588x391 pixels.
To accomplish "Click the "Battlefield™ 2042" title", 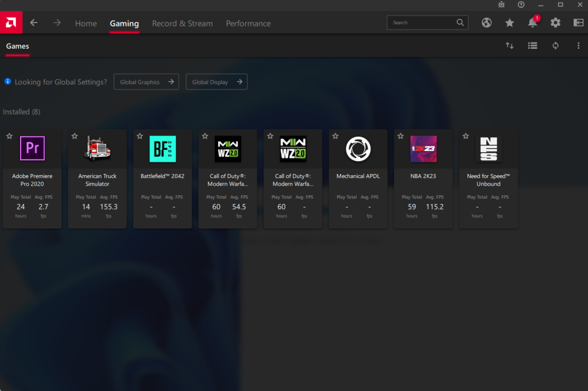I will (163, 176).
